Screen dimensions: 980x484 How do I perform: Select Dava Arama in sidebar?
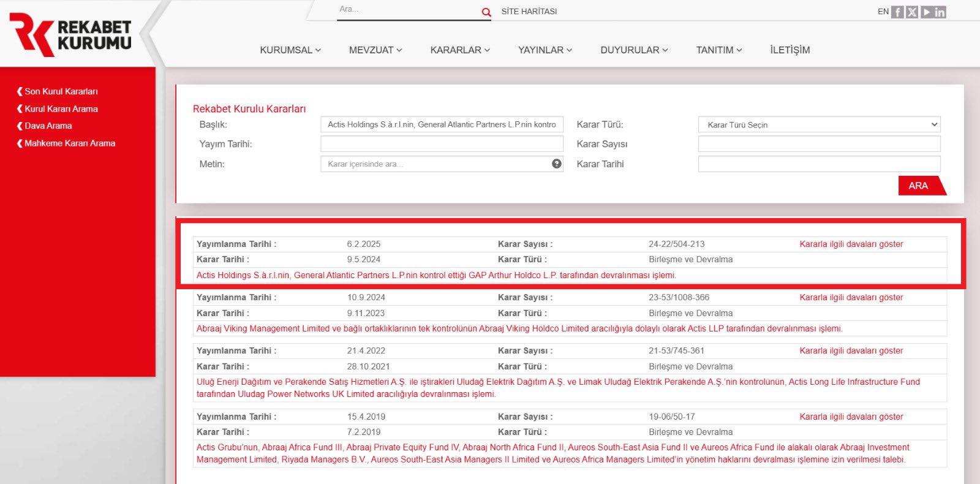pos(48,126)
